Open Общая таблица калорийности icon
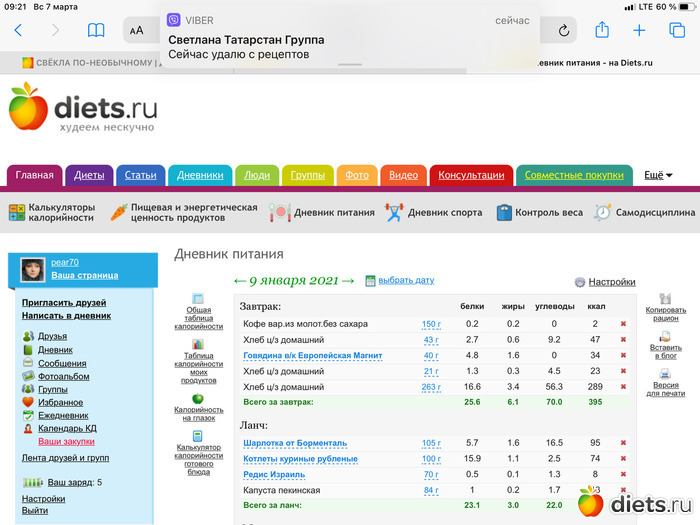 tap(198, 299)
